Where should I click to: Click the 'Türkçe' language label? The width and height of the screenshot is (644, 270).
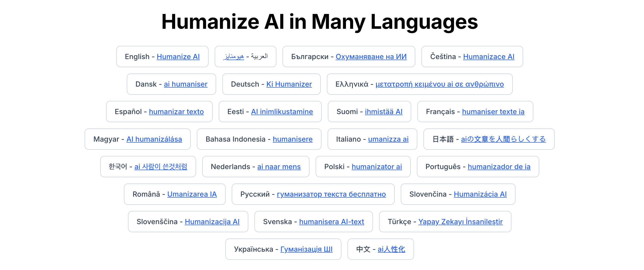(x=400, y=222)
